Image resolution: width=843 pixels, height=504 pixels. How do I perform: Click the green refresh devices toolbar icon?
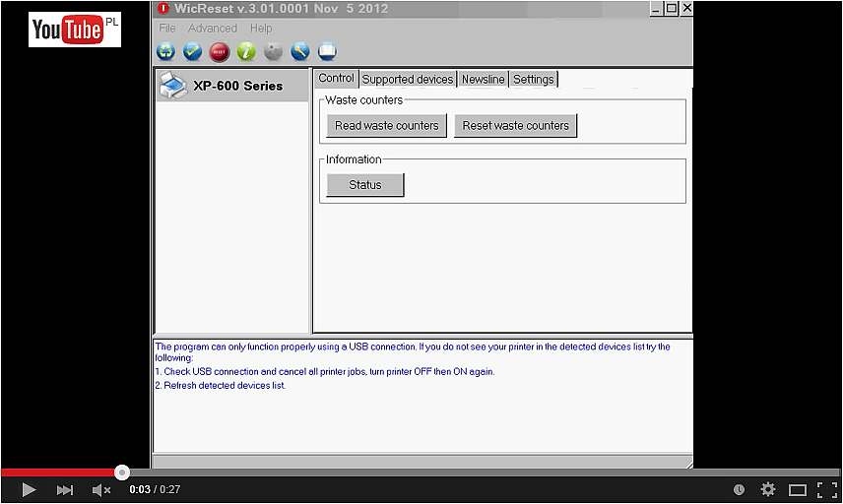[x=166, y=51]
